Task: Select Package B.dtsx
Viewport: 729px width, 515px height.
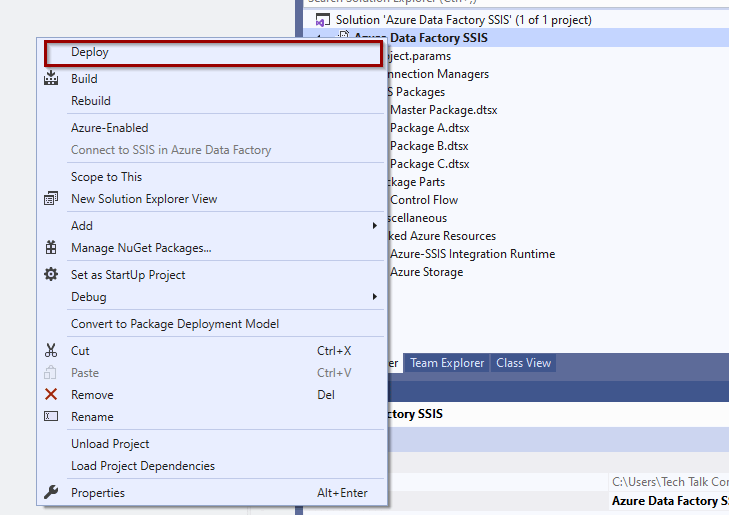Action: coord(429,146)
